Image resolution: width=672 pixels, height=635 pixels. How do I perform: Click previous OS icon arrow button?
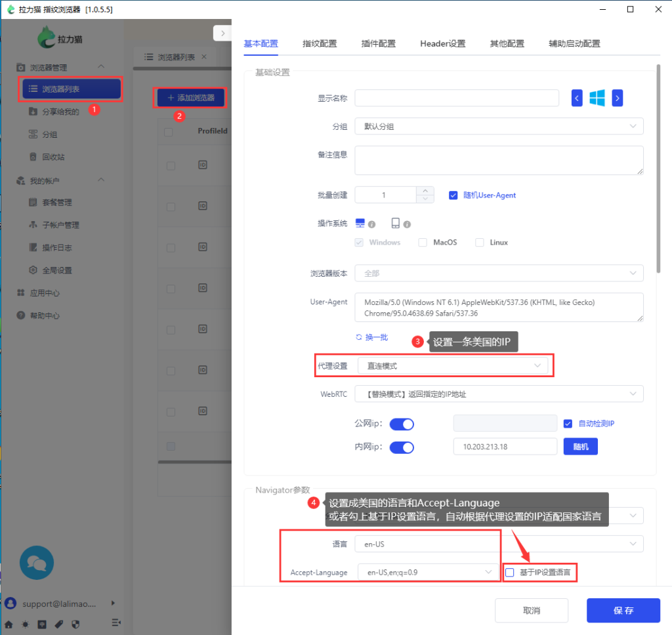pyautogui.click(x=577, y=98)
